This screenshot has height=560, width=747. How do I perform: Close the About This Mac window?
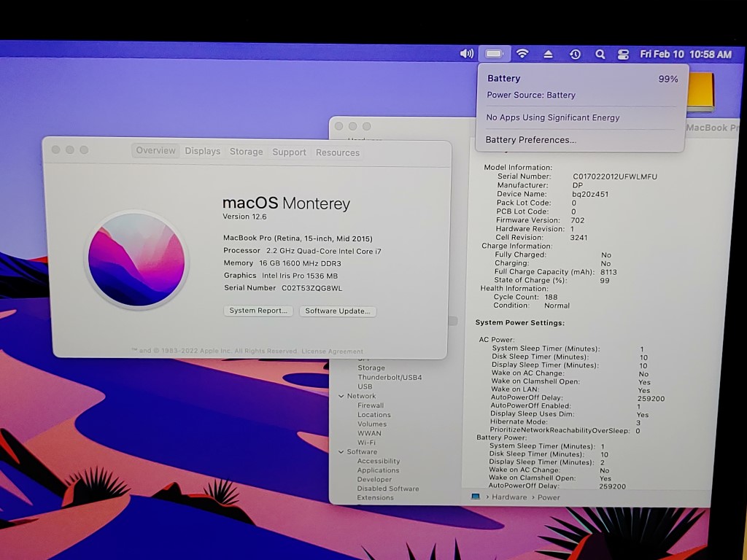tap(55, 149)
